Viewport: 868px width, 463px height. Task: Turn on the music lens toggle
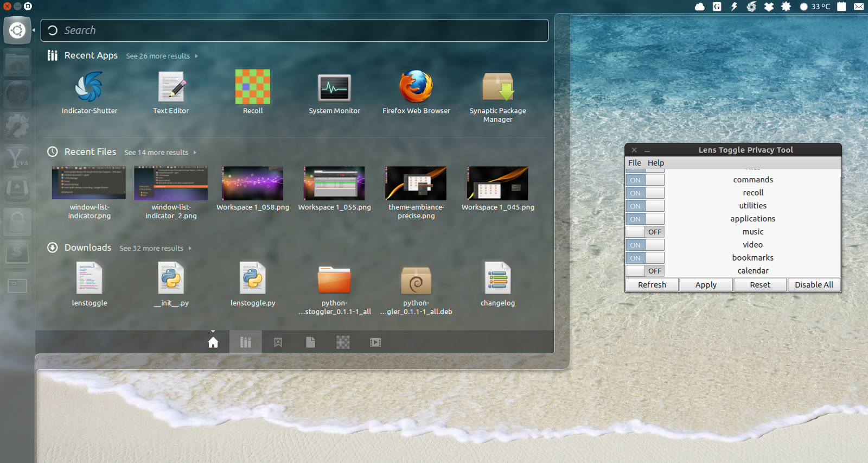click(645, 232)
